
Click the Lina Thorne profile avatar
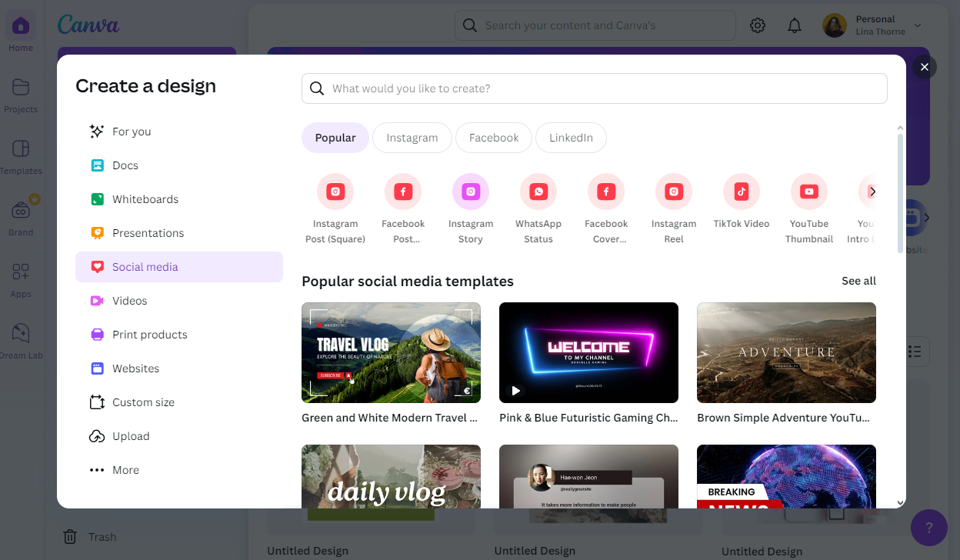pos(835,25)
